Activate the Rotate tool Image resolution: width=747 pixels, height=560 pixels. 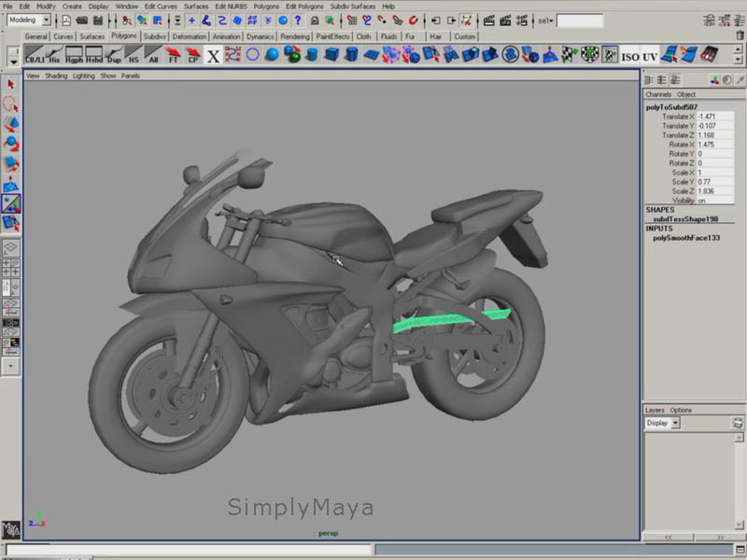click(x=10, y=144)
